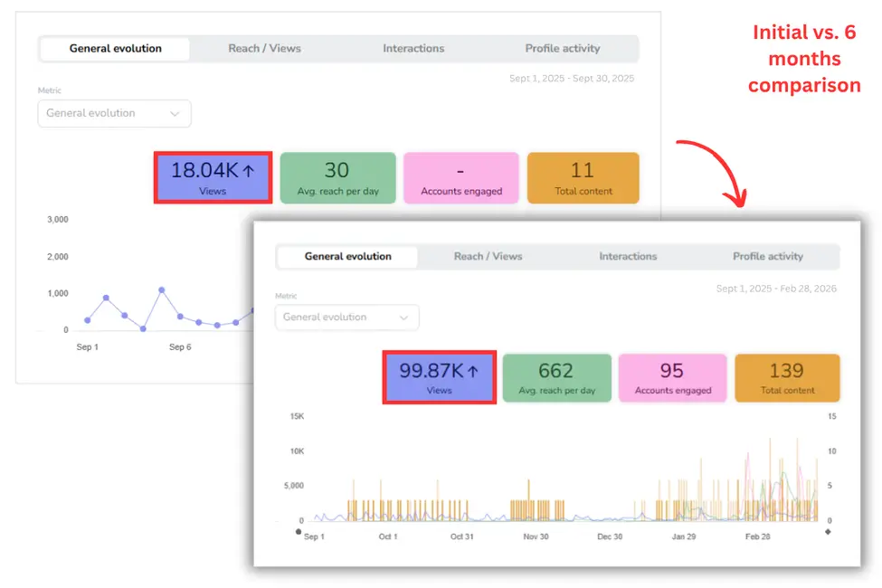Viewport: 882px width, 588px height.
Task: Click the orange 139 Total content card
Action: coord(787,377)
